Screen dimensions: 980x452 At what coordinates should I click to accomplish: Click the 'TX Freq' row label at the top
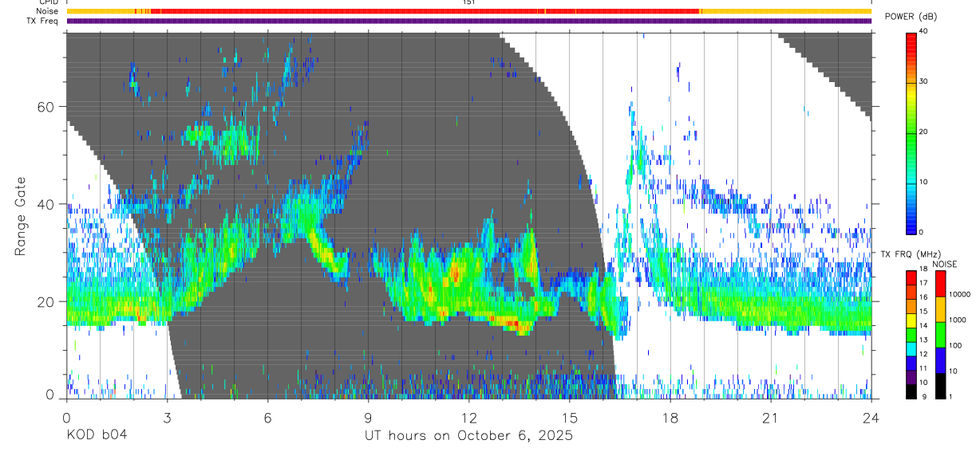[43, 21]
